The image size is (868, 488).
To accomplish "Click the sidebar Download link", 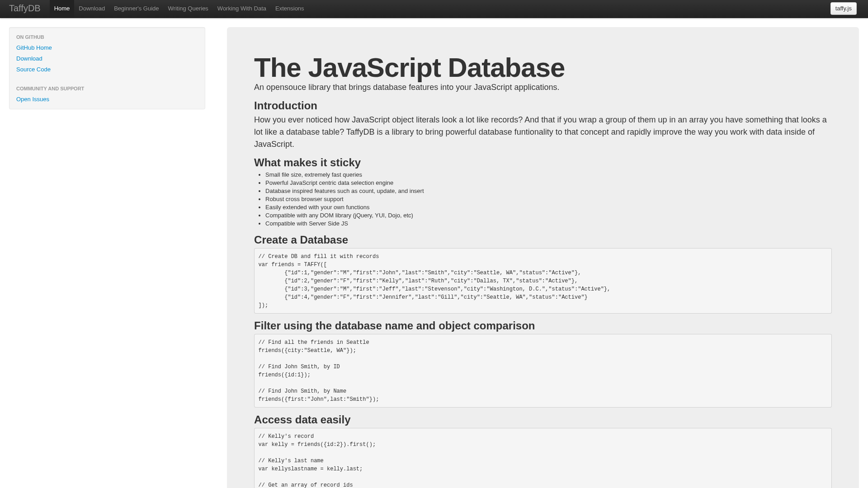I will pyautogui.click(x=29, y=59).
